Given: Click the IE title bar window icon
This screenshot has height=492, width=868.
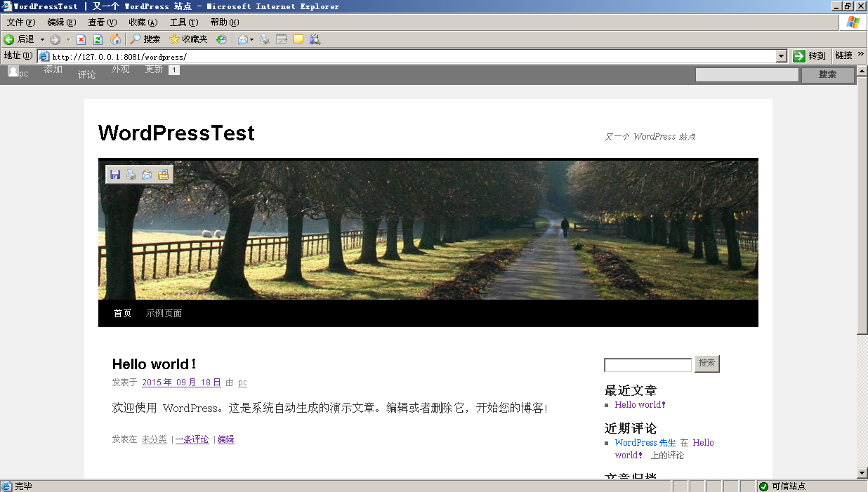Looking at the screenshot, I should pyautogui.click(x=6, y=6).
